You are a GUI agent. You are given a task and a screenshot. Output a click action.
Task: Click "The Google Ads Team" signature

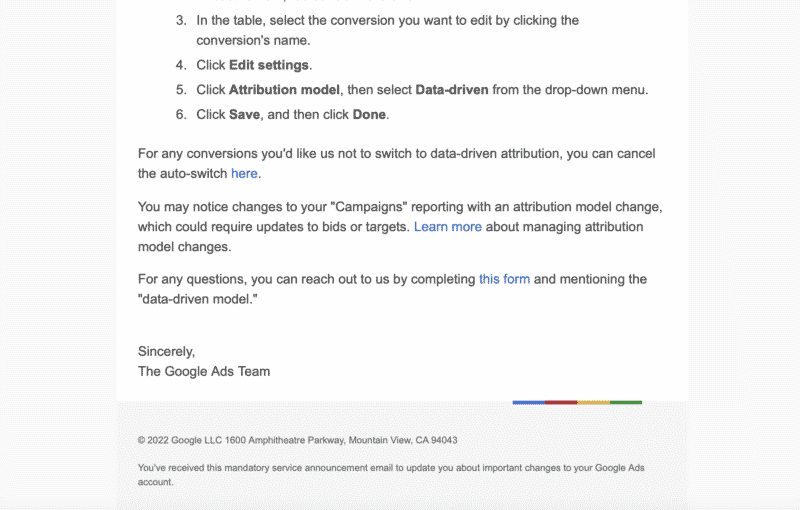(204, 371)
